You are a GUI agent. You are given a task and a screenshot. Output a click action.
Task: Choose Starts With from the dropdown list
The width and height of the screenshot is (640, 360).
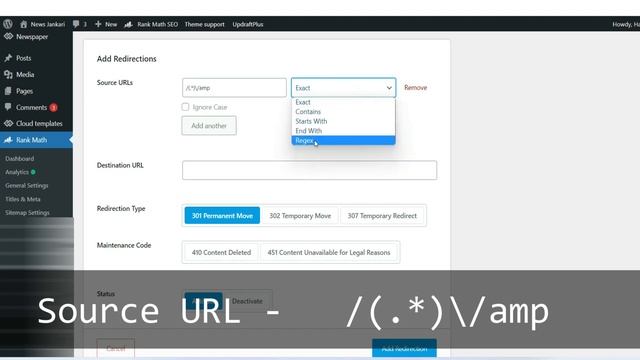(x=343, y=121)
